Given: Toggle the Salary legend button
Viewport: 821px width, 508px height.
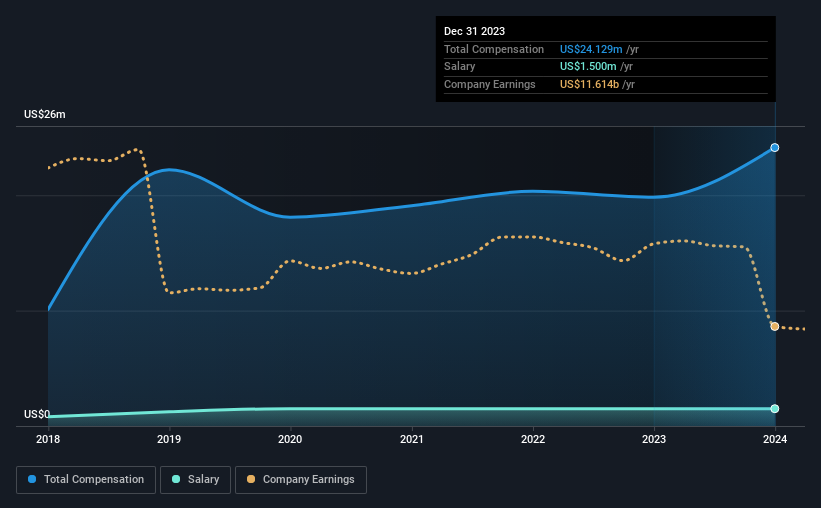Looking at the screenshot, I should coord(195,480).
